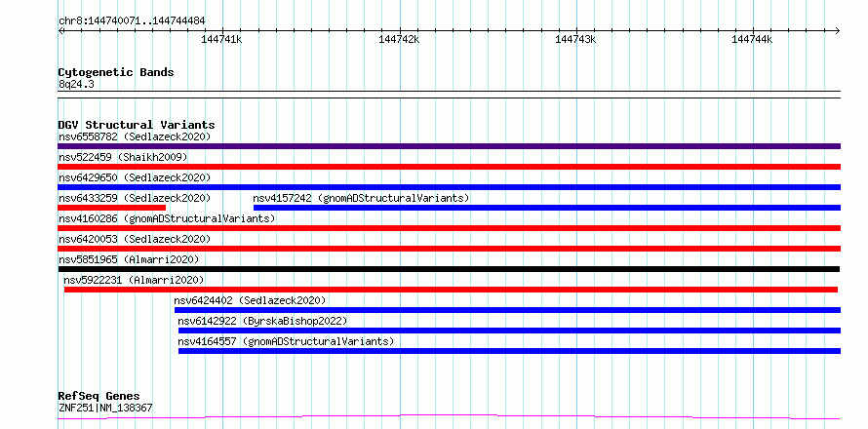This screenshot has height=429, width=868.
Task: Select the nsv6424402 (Sedlazeck2020) label
Action: click(250, 300)
